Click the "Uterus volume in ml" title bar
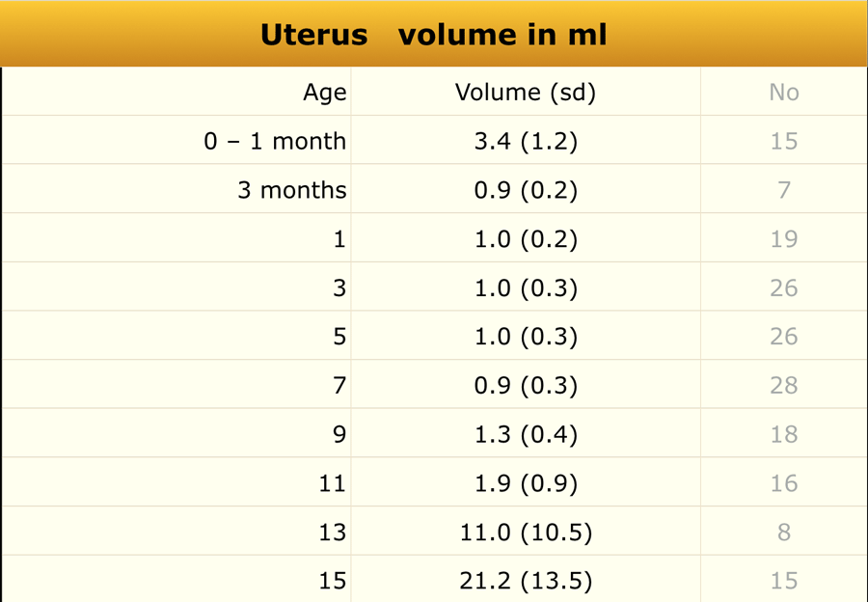The image size is (868, 602). click(433, 35)
